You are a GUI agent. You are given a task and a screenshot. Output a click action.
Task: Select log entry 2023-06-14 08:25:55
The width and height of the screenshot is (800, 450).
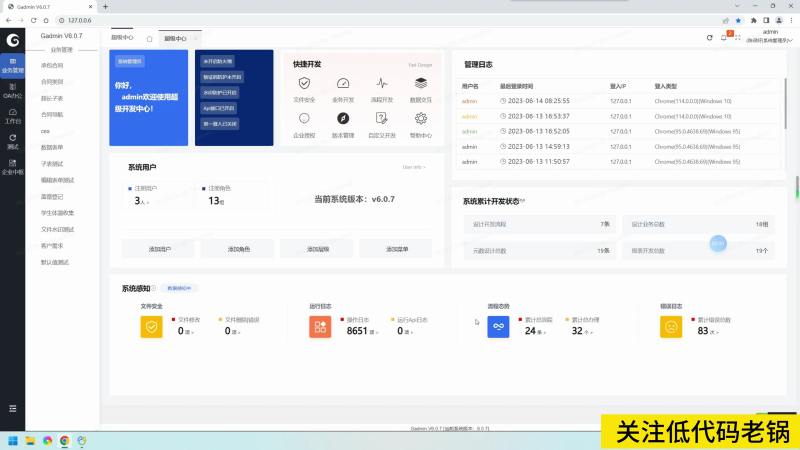617,101
